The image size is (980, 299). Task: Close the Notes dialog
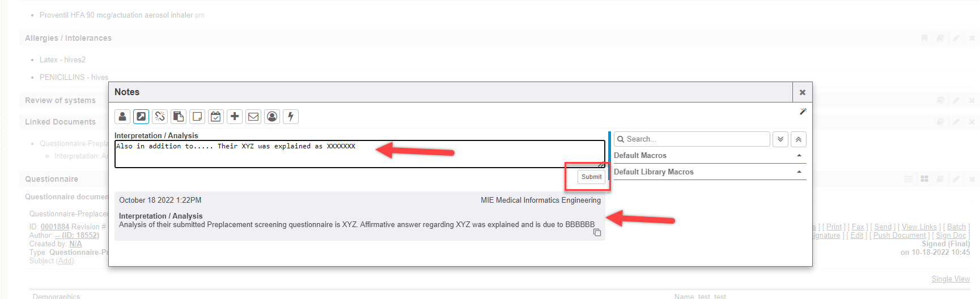tap(802, 92)
